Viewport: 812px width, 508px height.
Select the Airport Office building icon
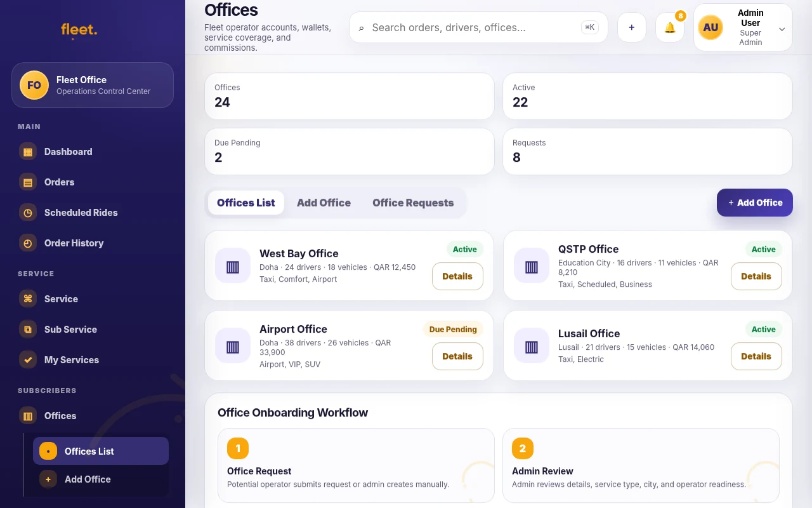(x=233, y=345)
